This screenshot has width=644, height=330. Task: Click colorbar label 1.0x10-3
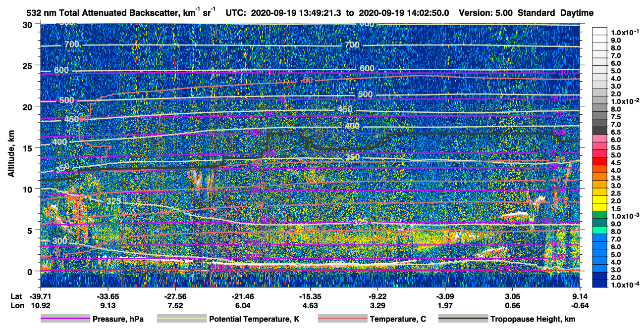(625, 215)
